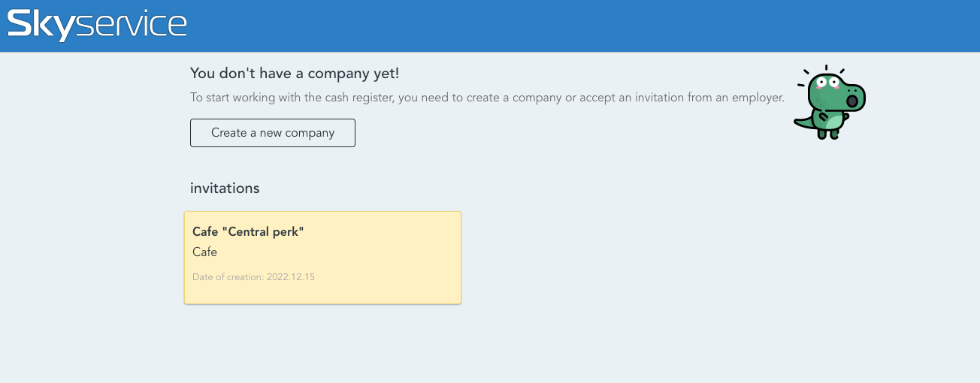Image resolution: width=980 pixels, height=383 pixels.
Task: Select the Cafe "Central perk" card title
Action: point(248,231)
